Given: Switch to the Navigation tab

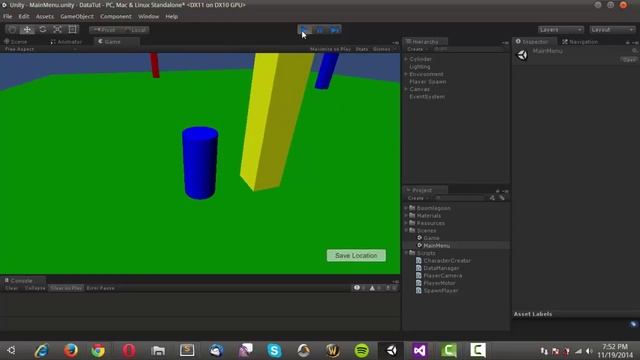Looking at the screenshot, I should 580,42.
